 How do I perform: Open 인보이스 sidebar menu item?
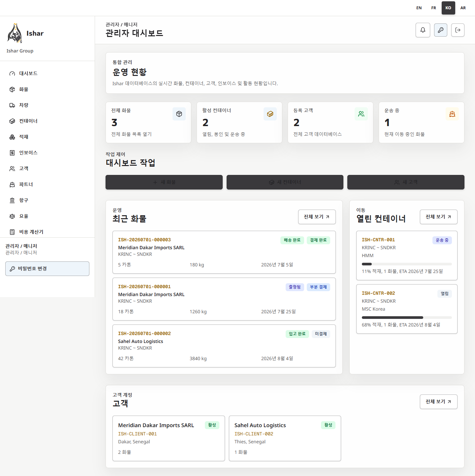pyautogui.click(x=47, y=153)
